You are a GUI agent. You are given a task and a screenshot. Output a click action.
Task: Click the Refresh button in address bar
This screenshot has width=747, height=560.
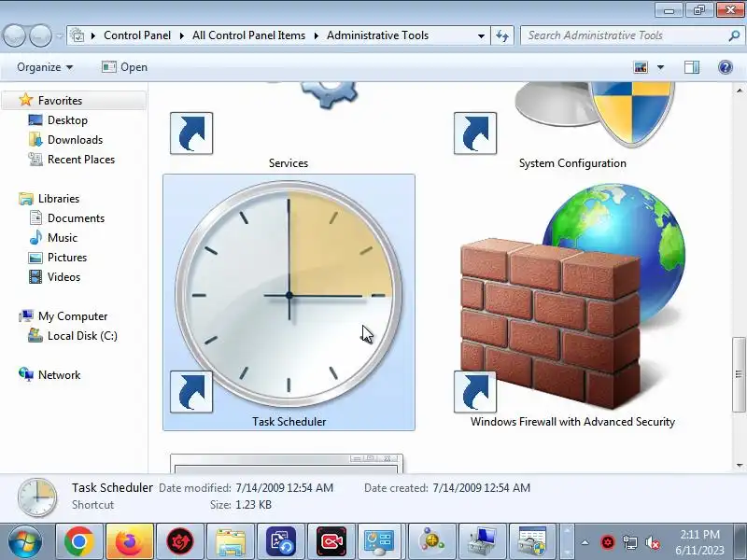coord(502,35)
